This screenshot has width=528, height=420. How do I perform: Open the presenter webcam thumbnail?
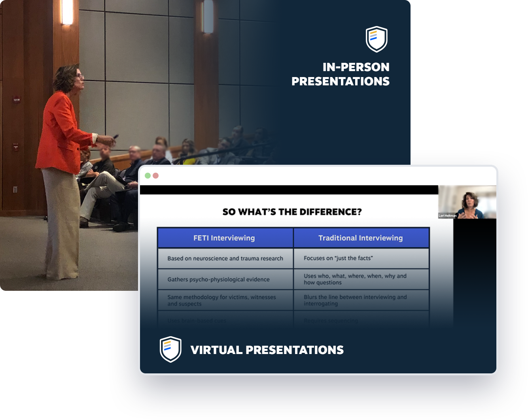coord(467,202)
